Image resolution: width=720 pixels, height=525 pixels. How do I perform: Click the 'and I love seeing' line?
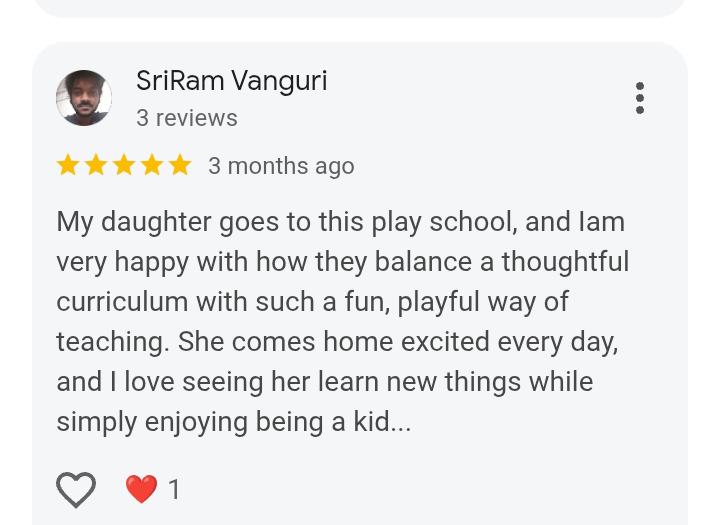click(x=325, y=382)
